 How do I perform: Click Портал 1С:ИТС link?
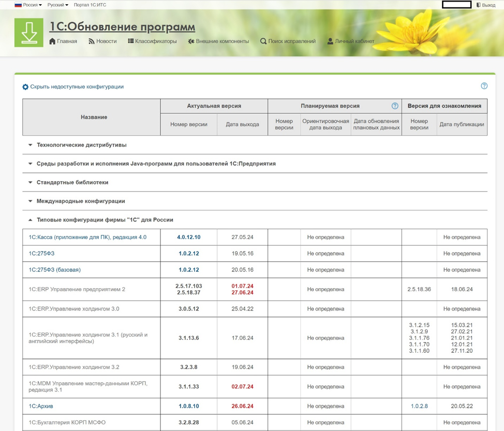(91, 5)
